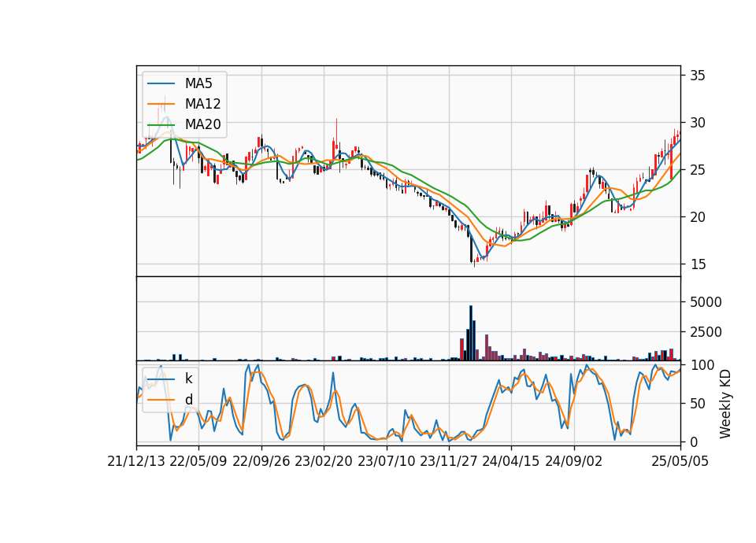
Task: Click the Weekly KD axis title
Action: [725, 404]
